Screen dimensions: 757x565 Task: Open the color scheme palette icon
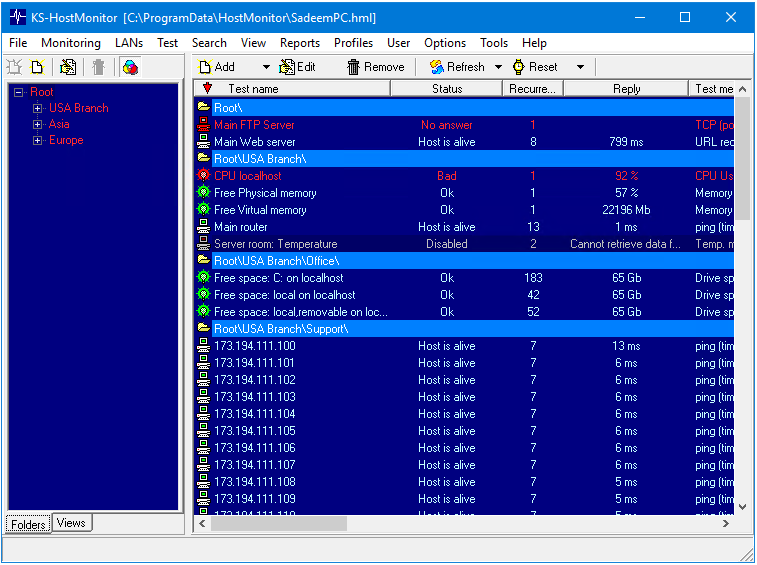(130, 67)
